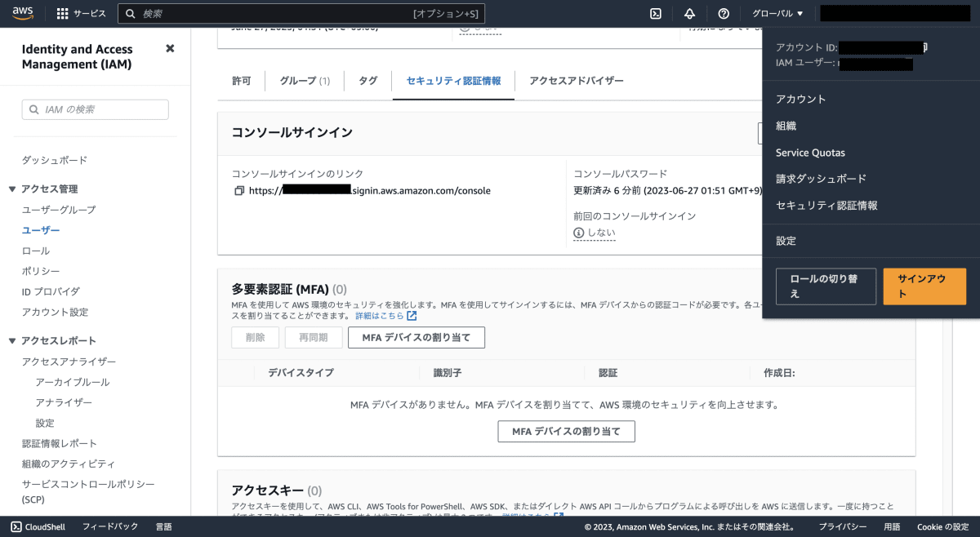Open Service Quotas menu entry
Screen dimensions: 980x537
pos(810,153)
